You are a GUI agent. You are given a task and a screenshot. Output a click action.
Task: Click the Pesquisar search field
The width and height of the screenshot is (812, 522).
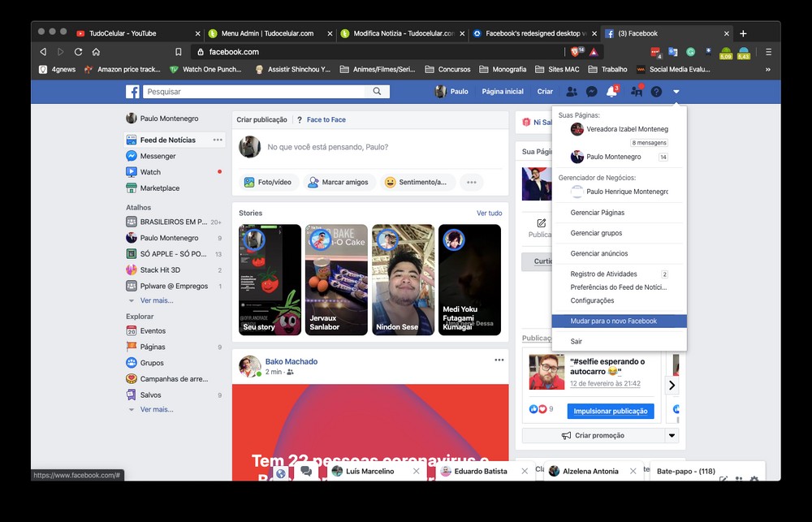254,92
